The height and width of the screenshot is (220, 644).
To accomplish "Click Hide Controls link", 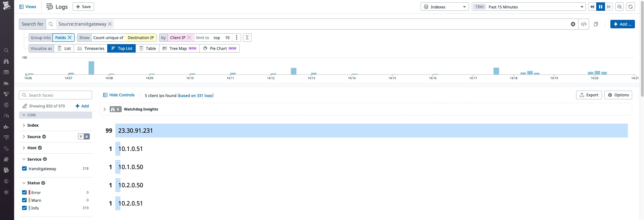I will click(119, 95).
